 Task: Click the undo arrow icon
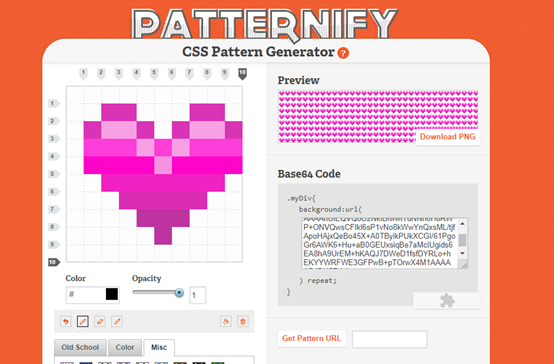(66, 322)
